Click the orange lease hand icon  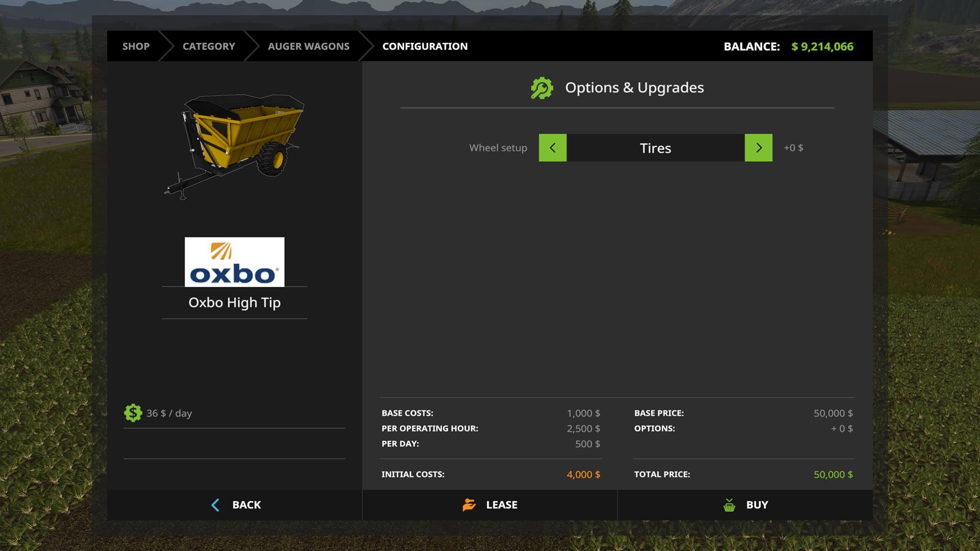pos(469,505)
